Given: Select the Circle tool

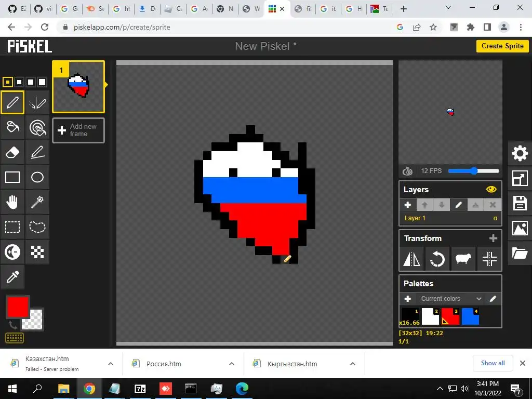Looking at the screenshot, I should (x=37, y=177).
